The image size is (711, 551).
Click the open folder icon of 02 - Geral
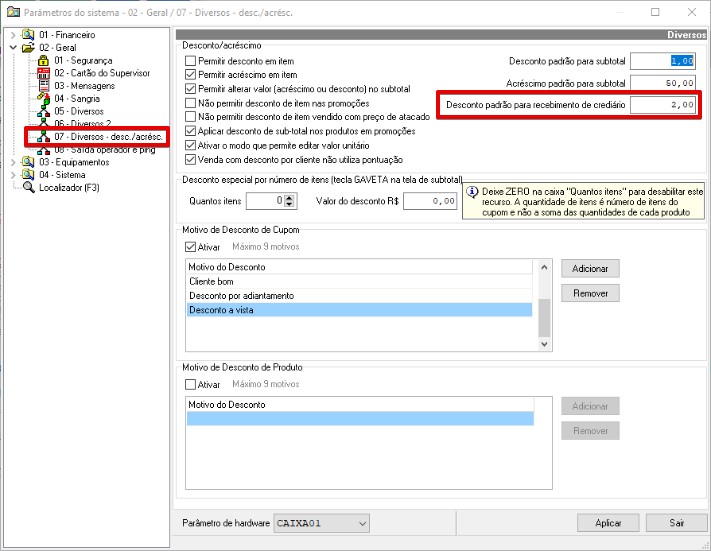[x=28, y=47]
